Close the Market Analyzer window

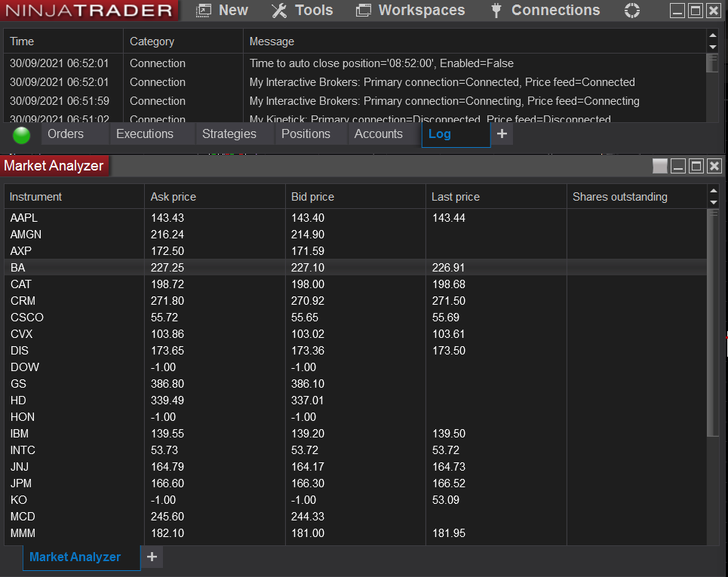point(714,166)
